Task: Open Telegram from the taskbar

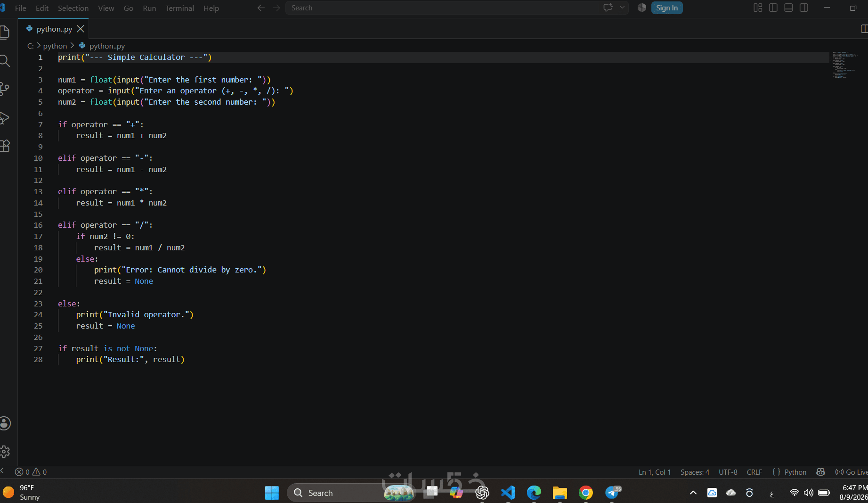Action: click(x=612, y=493)
